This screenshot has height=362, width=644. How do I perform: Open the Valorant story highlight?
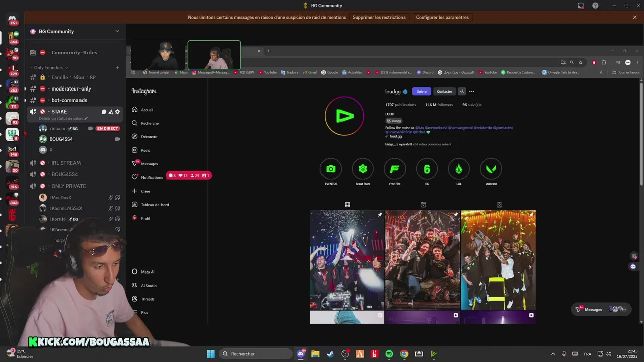(x=491, y=169)
